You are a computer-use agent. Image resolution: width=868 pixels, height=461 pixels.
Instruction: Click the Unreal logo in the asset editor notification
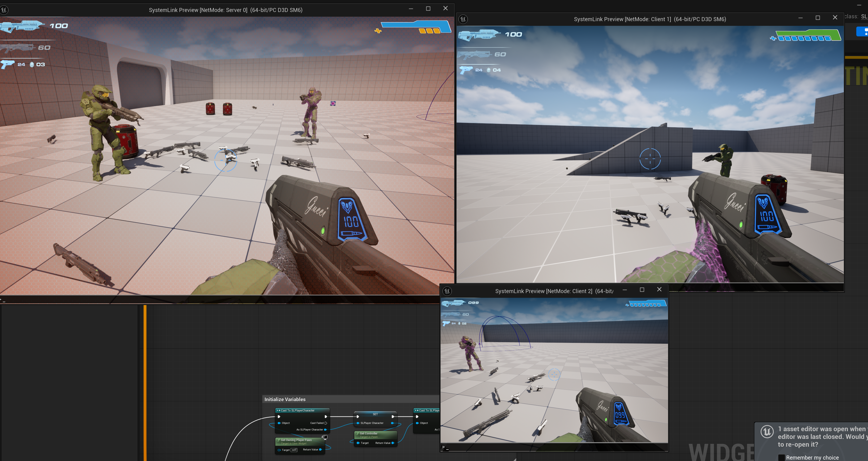(767, 431)
